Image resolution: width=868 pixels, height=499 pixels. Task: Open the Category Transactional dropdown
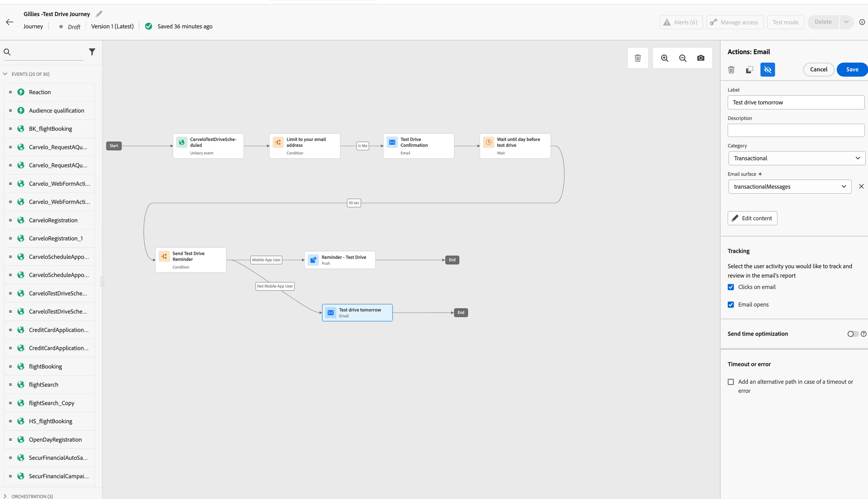(796, 158)
